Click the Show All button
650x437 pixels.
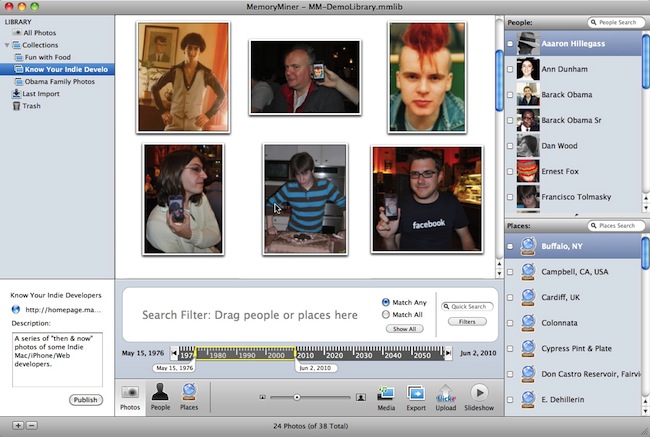pyautogui.click(x=403, y=329)
